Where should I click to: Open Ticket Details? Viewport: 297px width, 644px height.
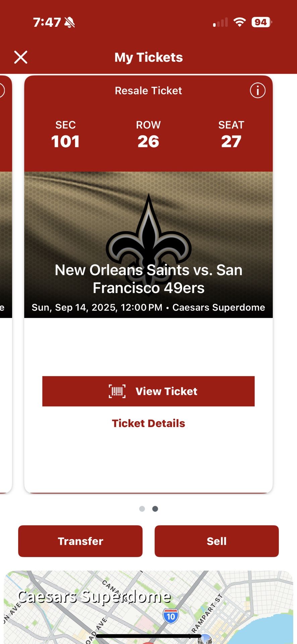click(x=148, y=423)
